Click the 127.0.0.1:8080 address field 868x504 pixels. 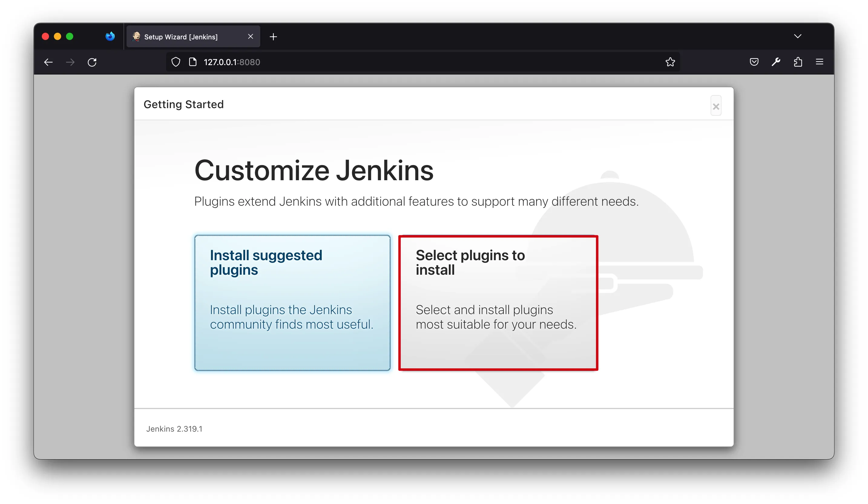tap(413, 62)
